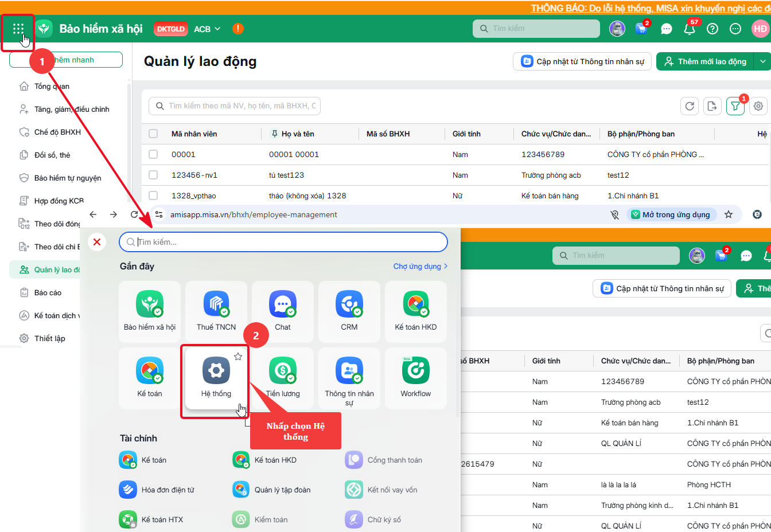The height and width of the screenshot is (532, 771).
Task: Click Thêm mới lao động in top window
Action: pyautogui.click(x=706, y=61)
